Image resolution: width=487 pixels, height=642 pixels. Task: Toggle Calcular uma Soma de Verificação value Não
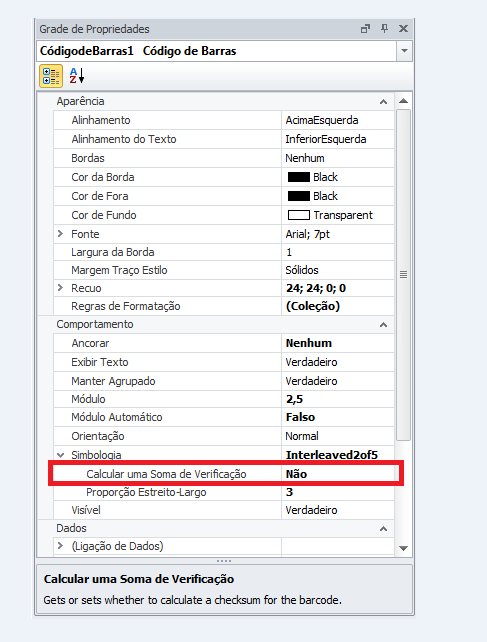click(x=296, y=474)
